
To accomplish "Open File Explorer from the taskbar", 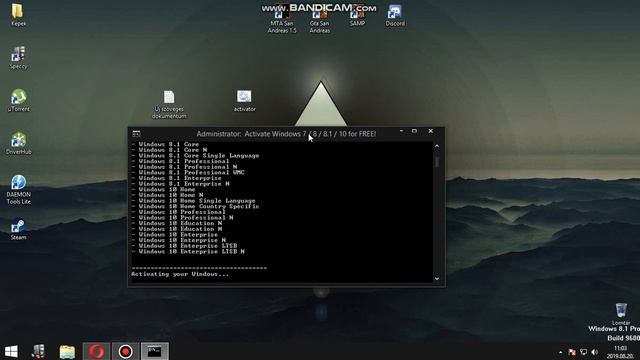I will 67,351.
